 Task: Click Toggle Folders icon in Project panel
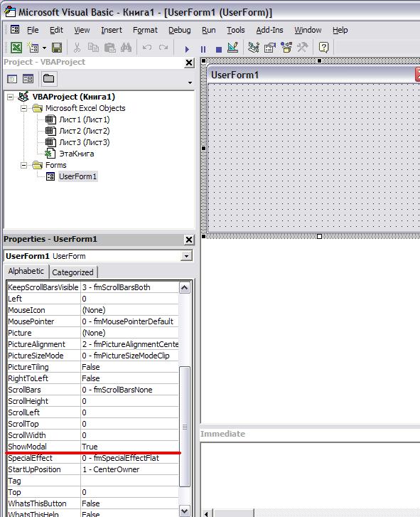pos(49,78)
